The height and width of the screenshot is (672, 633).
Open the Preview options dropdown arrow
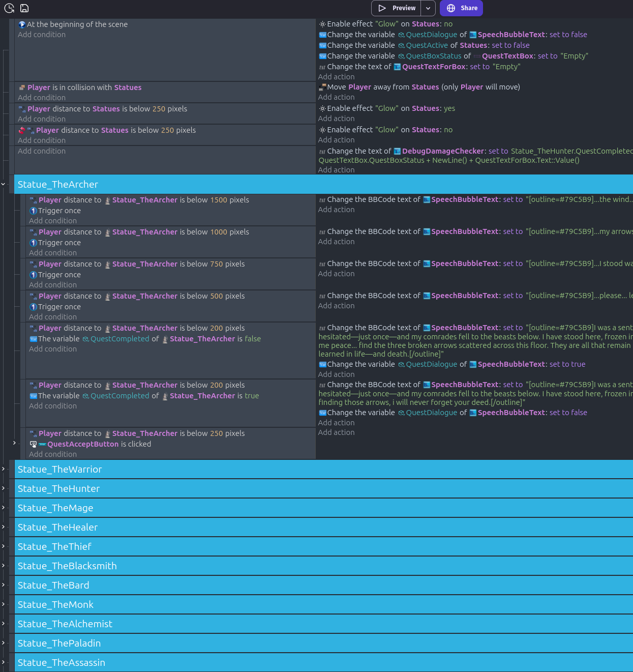click(x=428, y=8)
